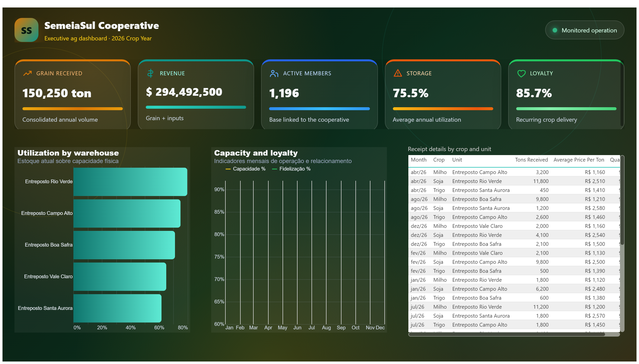The height and width of the screenshot is (364, 639).
Task: Click the R$ 1,130 price for fev/26 Milho
Action: (595, 253)
